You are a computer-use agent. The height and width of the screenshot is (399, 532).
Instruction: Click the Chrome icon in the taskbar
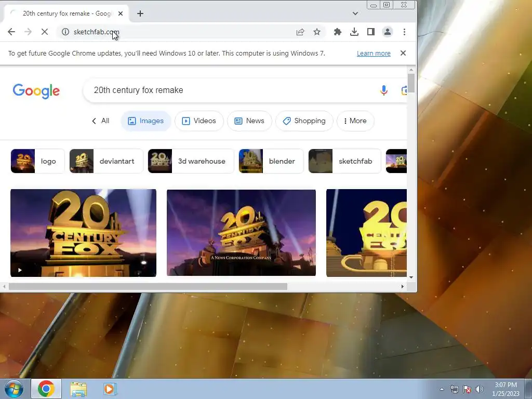click(x=46, y=389)
